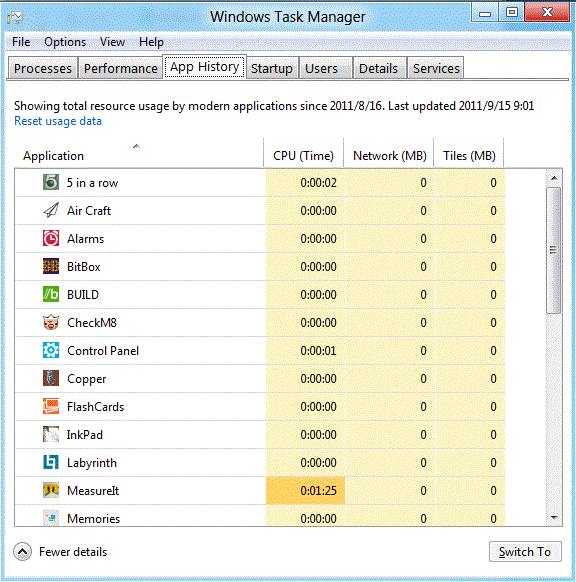Click the scrollbar down arrow
576x582 pixels.
pos(554,517)
